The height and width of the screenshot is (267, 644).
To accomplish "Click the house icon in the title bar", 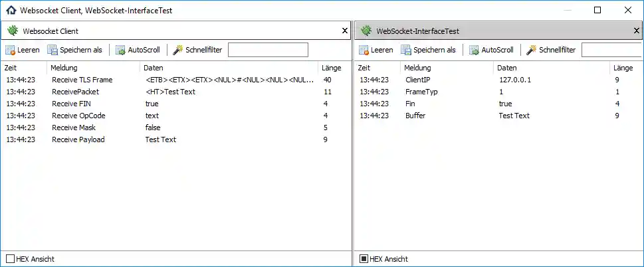I will point(11,10).
